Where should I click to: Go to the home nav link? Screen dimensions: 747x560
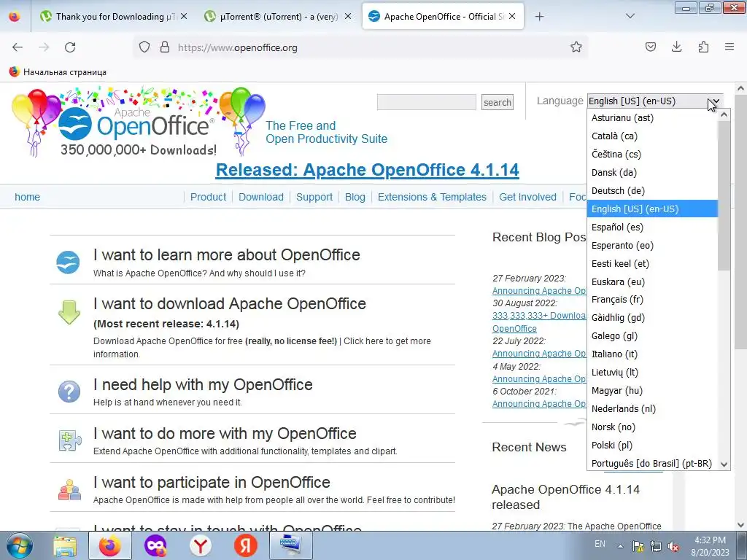pyautogui.click(x=27, y=197)
